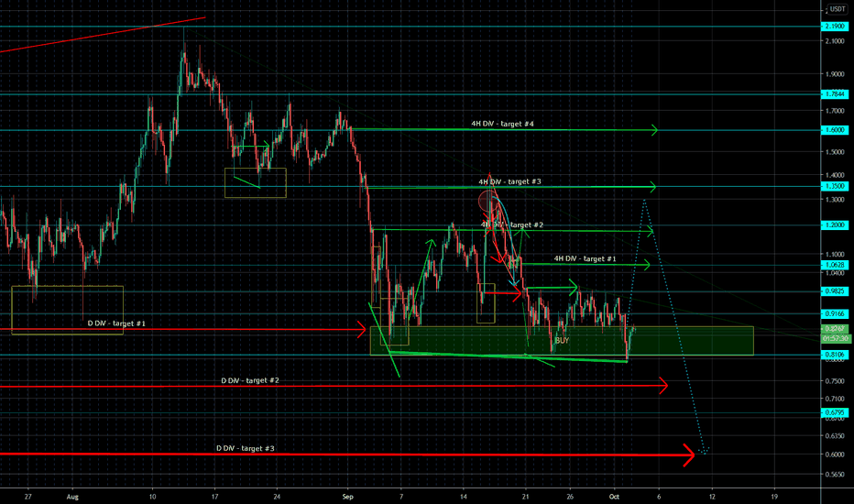Click the 19 date on time axis

point(774,497)
